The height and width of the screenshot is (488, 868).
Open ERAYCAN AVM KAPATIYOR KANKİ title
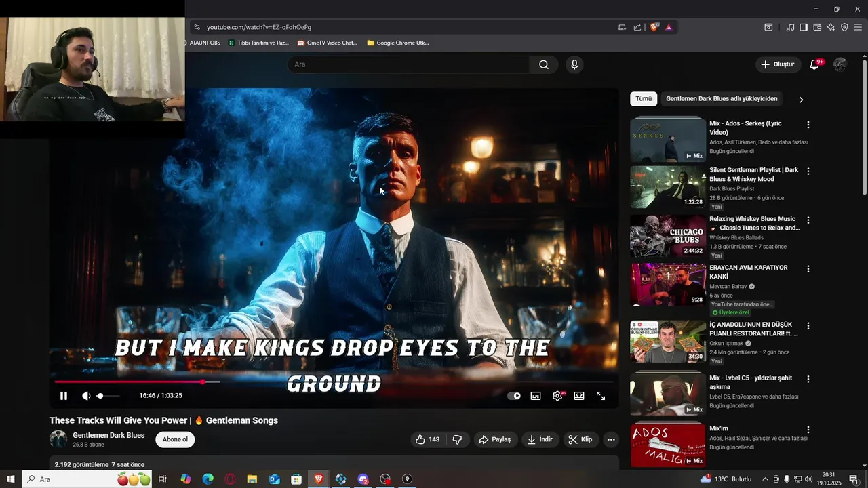(748, 272)
